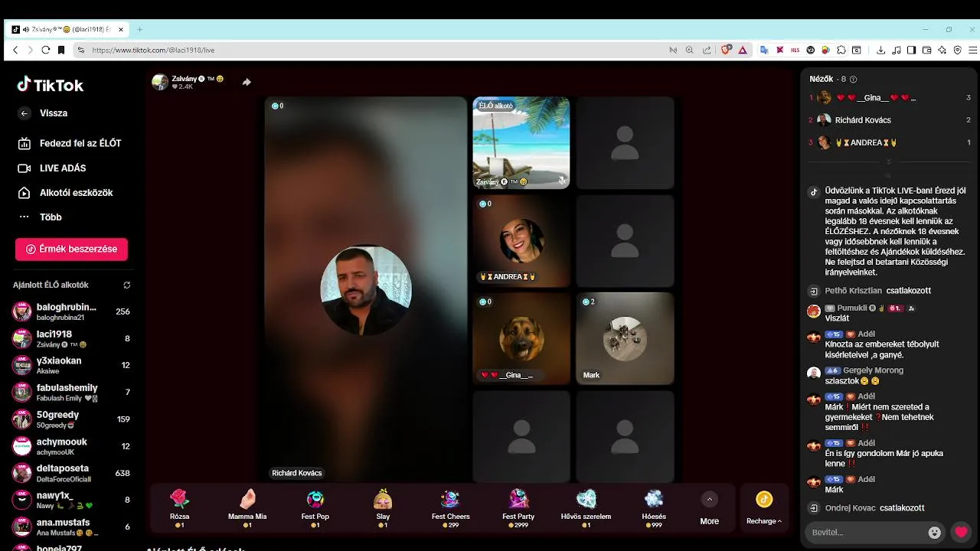
Task: Click Gergely Morong username in chat
Action: pos(873,370)
